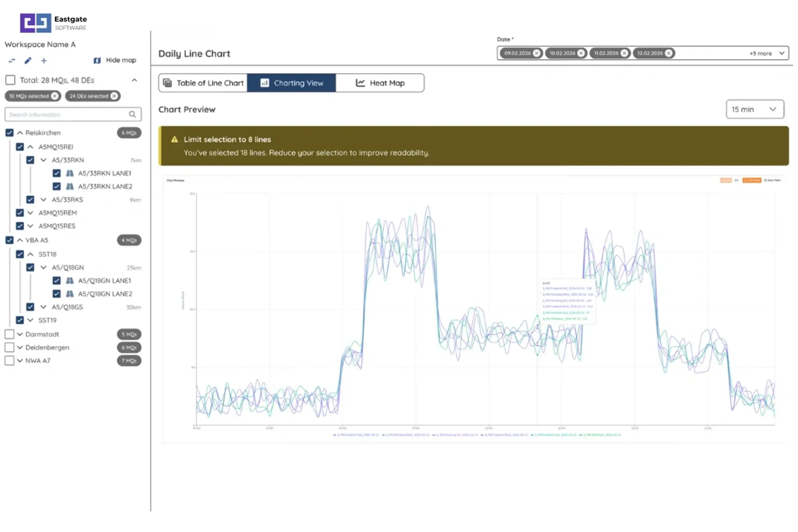This screenshot has height=532, width=798.
Task: Show the +3 more dates
Action: pos(761,53)
